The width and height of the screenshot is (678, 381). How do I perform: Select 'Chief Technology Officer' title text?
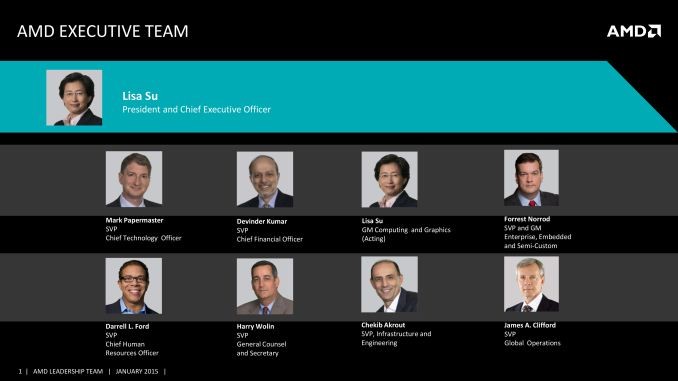point(144,238)
